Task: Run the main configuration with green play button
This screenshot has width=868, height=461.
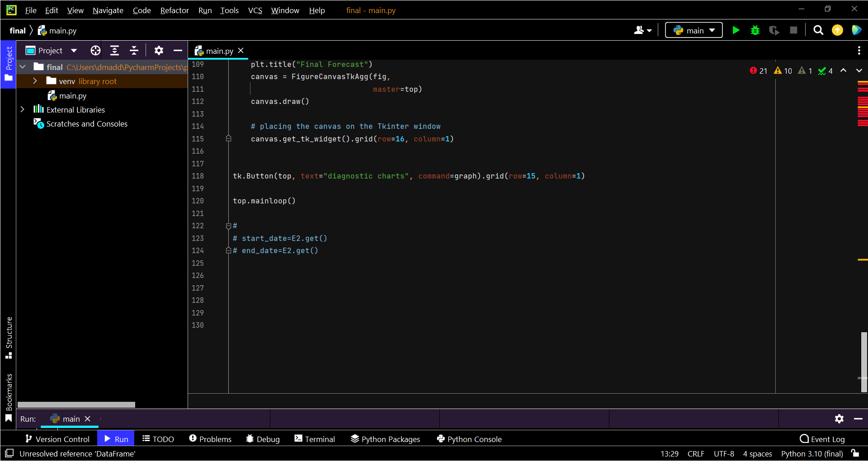Action: pyautogui.click(x=736, y=30)
